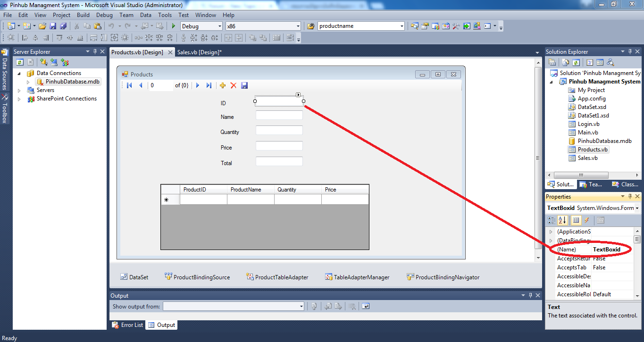Viewport: 644px width, 342px height.
Task: Click the Move Previous navigator arrow
Action: 140,85
